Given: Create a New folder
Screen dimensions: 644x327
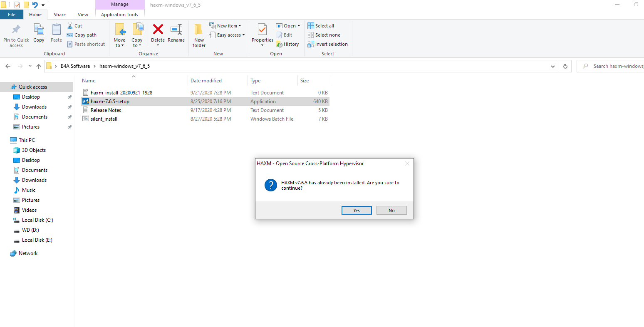Looking at the screenshot, I should coord(199,35).
